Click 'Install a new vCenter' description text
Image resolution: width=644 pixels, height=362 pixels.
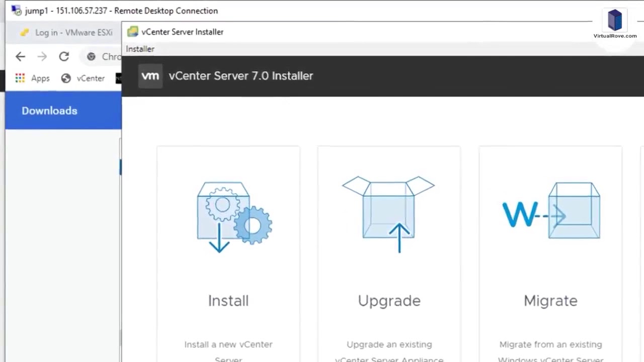click(228, 344)
